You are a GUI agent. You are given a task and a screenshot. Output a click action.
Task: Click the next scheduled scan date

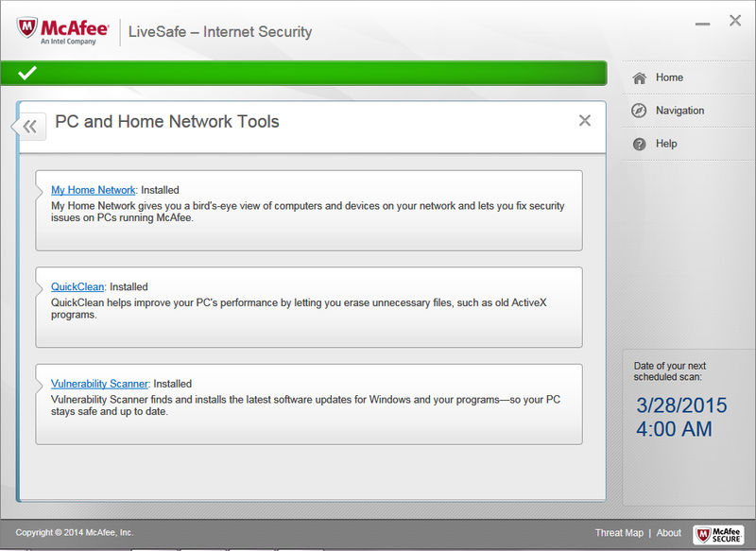coord(681,405)
